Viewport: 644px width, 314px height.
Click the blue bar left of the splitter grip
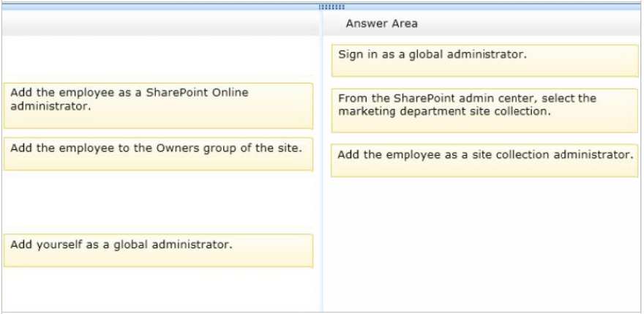160,7
